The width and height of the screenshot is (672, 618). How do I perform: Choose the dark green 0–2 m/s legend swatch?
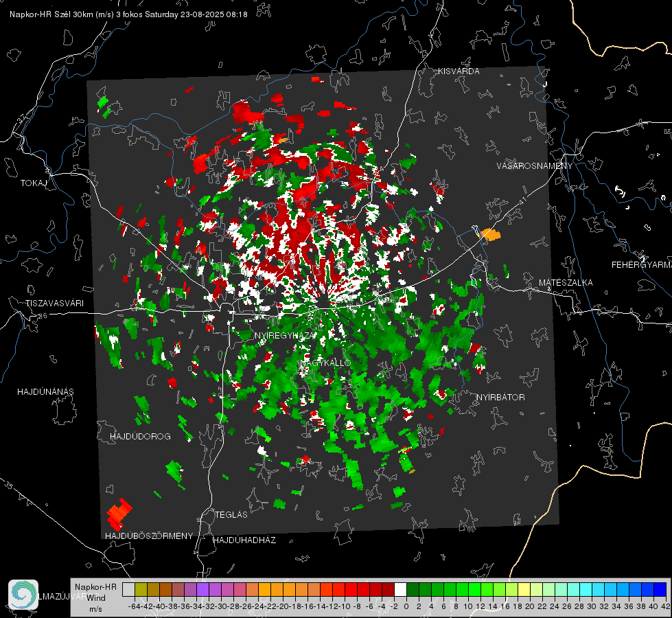pyautogui.click(x=413, y=589)
